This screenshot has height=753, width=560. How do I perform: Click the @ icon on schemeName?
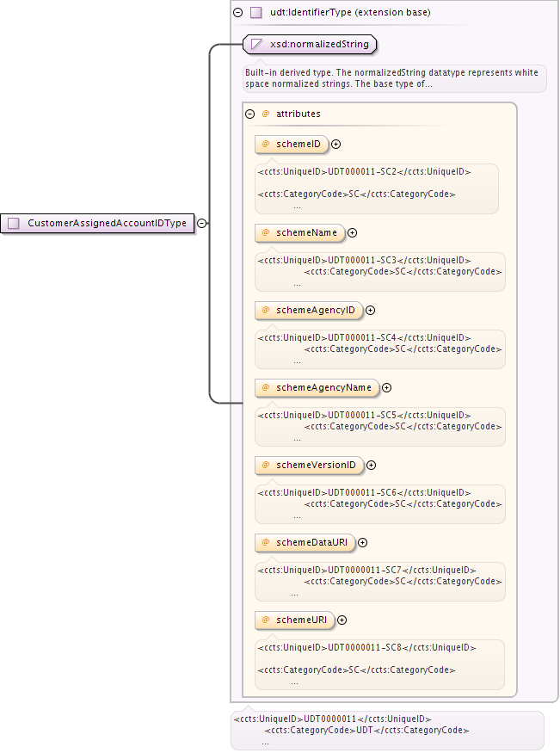[265, 232]
